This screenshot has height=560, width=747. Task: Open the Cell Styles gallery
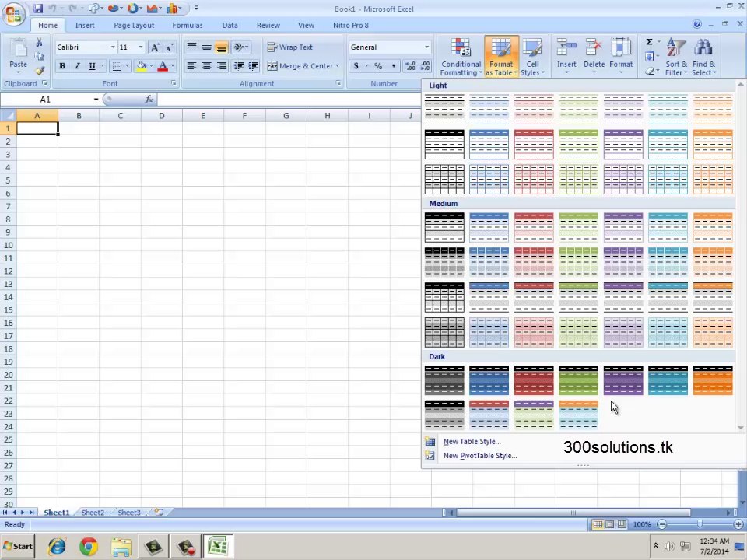point(532,57)
